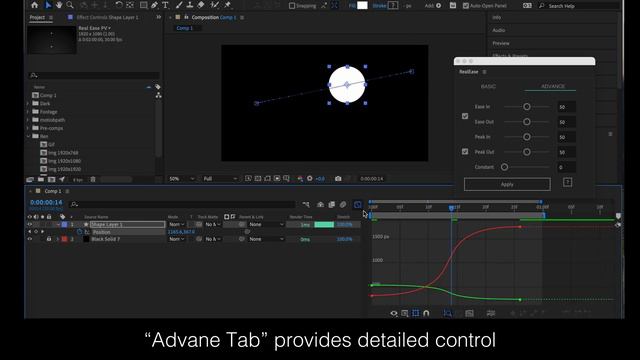Select the Clone Stamp tool
The width and height of the screenshot is (640, 360).
190,5
